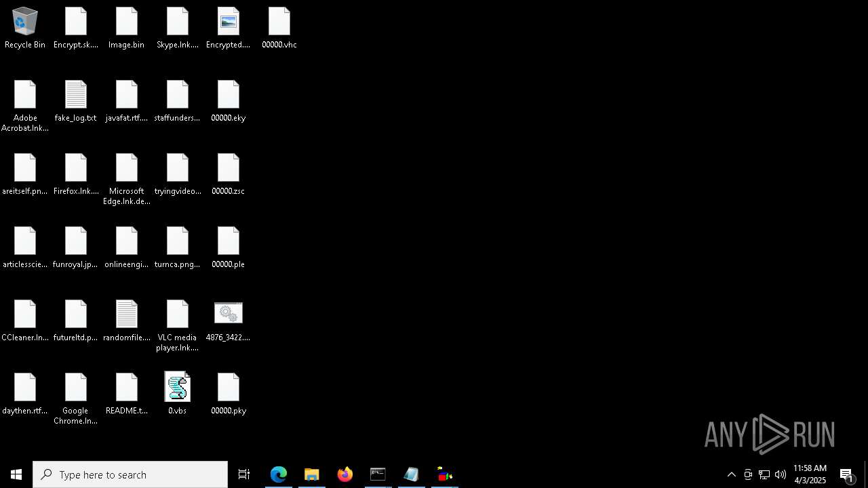868x488 pixels.
Task: Open the Recycle Bin desktop icon
Action: coord(25,28)
